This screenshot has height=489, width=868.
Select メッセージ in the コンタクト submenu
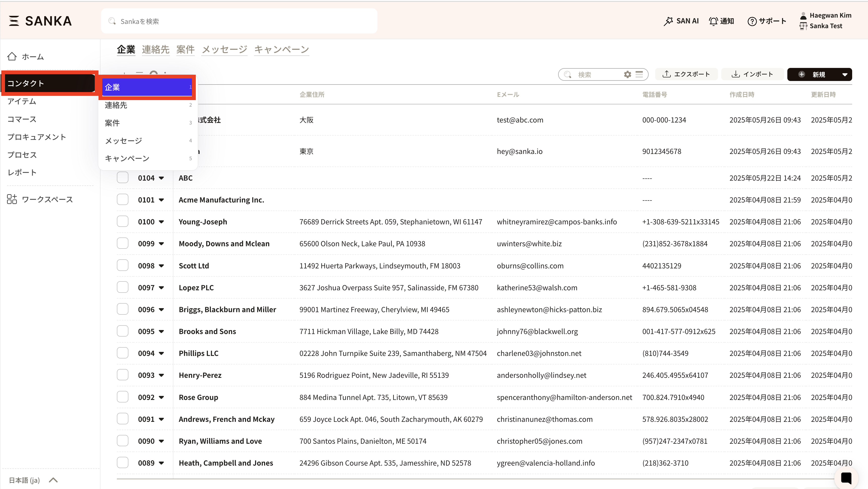coord(123,141)
